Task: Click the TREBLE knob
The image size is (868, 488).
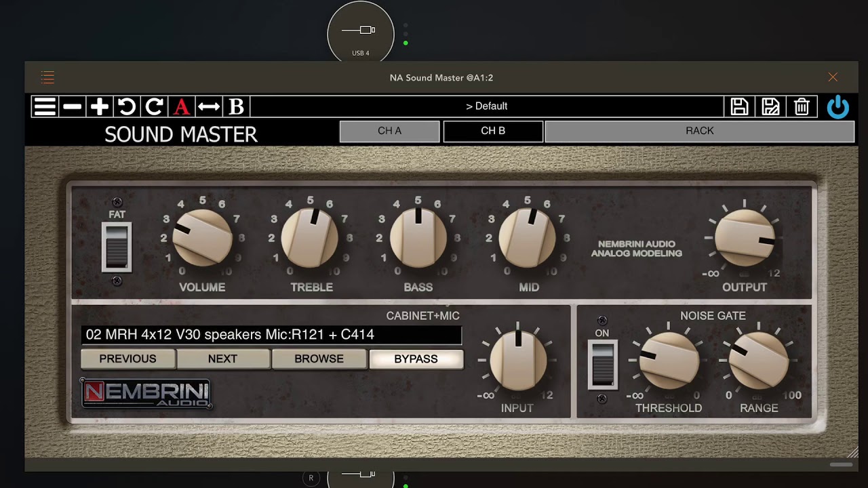Action: click(x=310, y=237)
